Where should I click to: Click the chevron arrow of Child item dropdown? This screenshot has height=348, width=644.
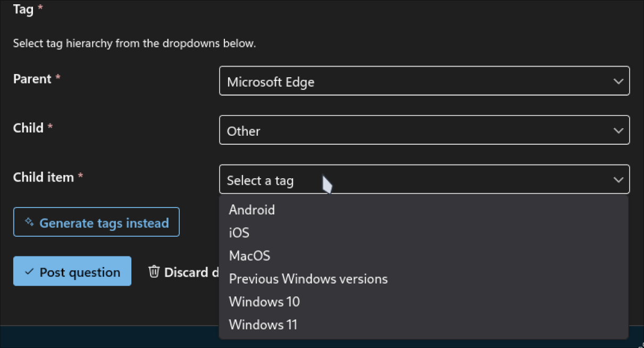[618, 180]
